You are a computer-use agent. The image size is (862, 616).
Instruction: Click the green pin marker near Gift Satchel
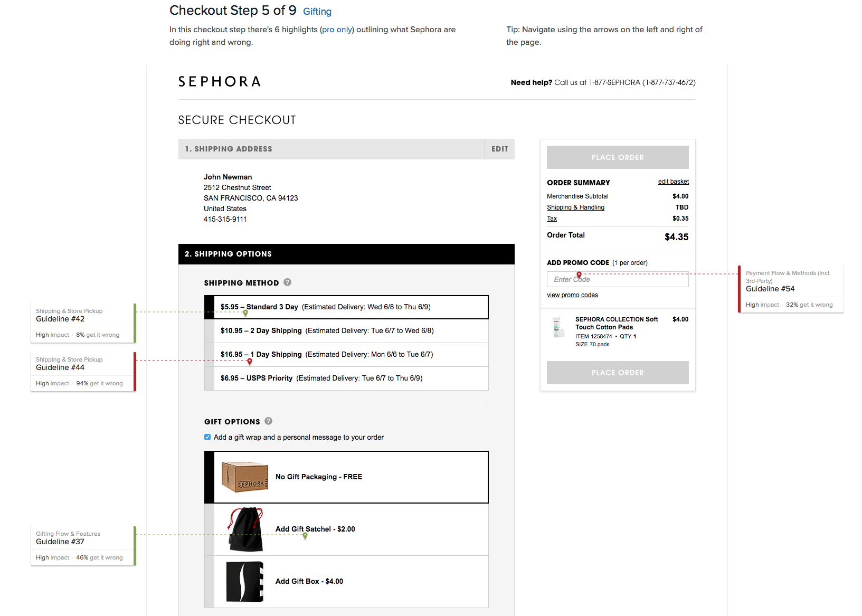[x=305, y=536]
